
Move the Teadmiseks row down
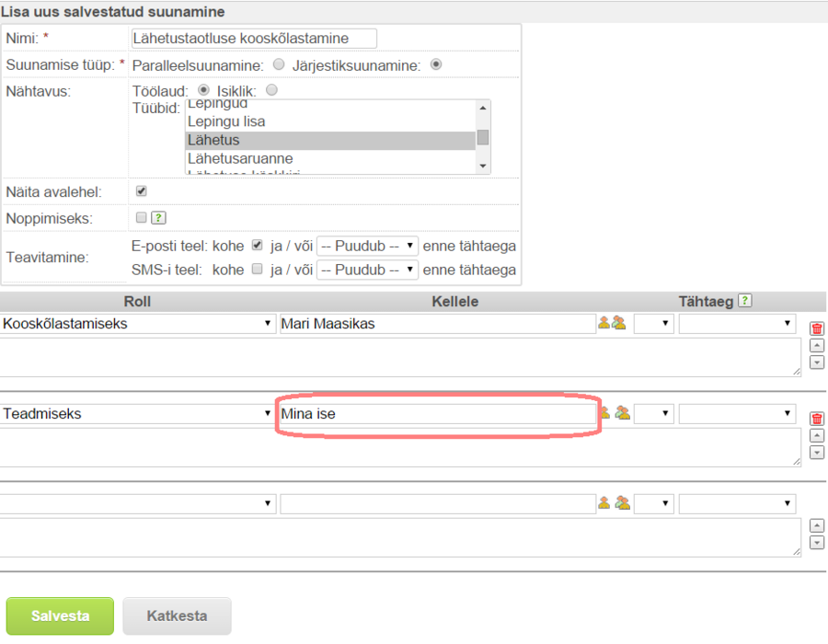click(817, 453)
